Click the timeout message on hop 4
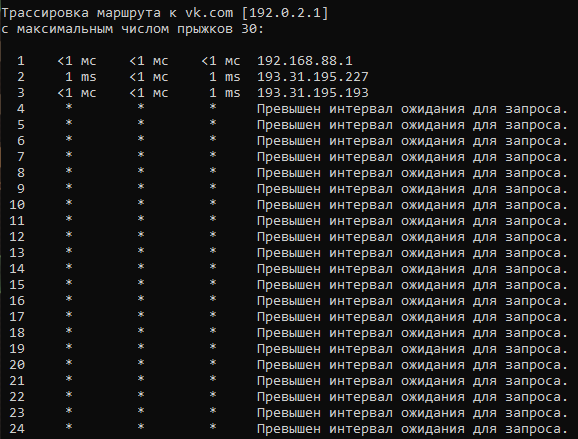This screenshot has height=439, width=578. 412,109
